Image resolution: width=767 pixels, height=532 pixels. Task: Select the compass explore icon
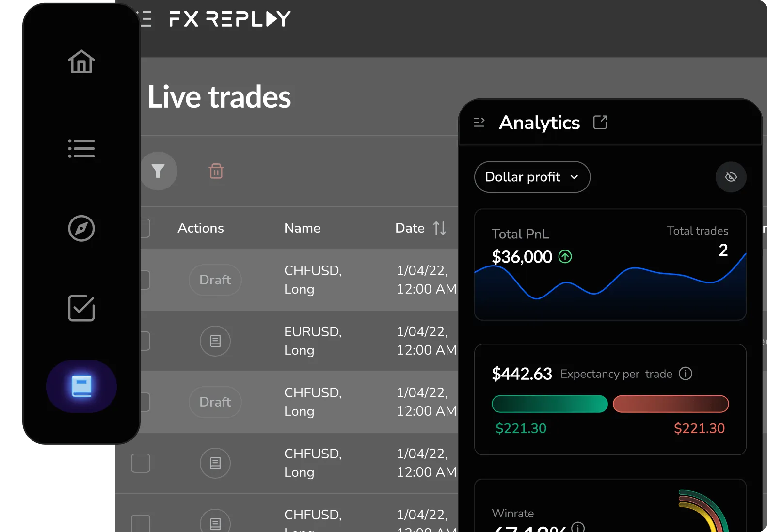click(x=81, y=229)
